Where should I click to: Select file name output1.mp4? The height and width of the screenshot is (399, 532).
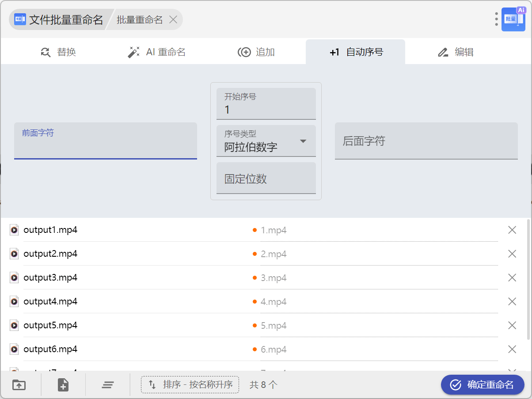point(50,230)
